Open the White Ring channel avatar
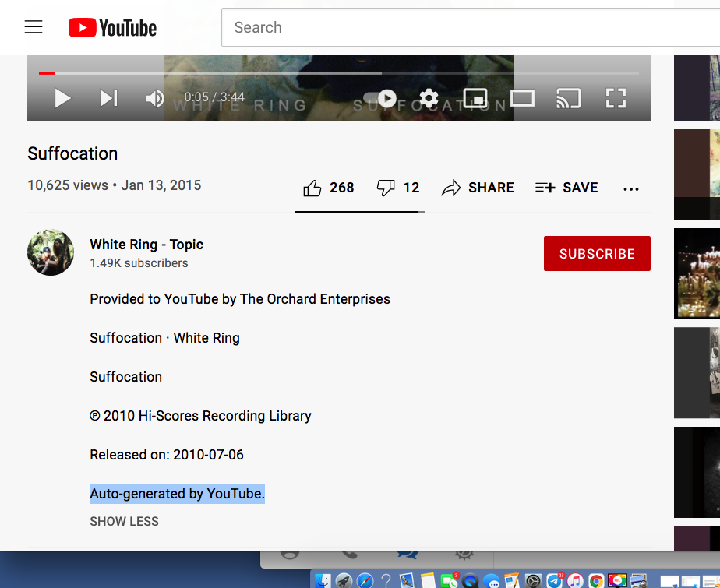 [x=51, y=252]
